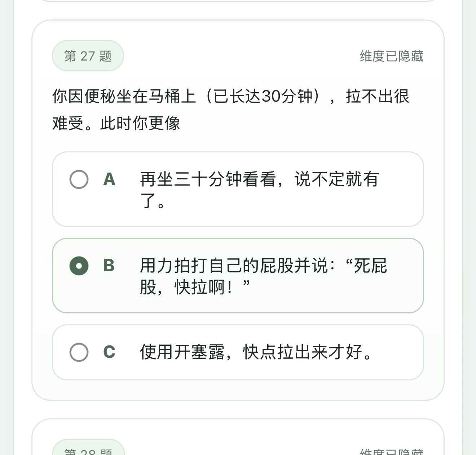The image size is (476, 455).
Task: Click 维度已隐藏 label for question 27
Action: point(392,56)
